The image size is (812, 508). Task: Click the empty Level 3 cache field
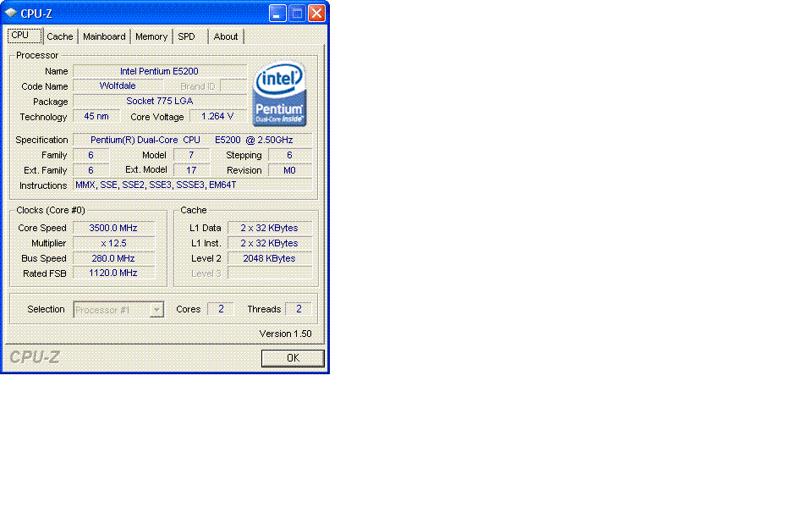(269, 273)
